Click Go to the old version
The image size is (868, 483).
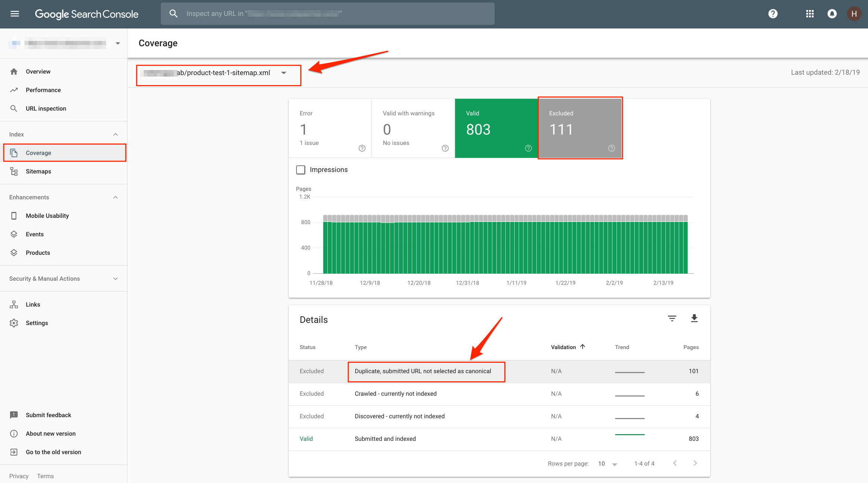point(53,452)
